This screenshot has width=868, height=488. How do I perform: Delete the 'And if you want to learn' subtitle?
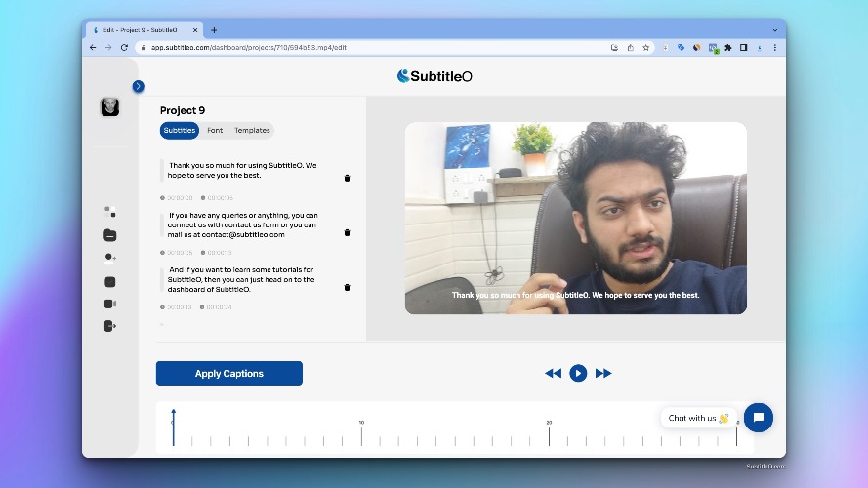pyautogui.click(x=347, y=287)
